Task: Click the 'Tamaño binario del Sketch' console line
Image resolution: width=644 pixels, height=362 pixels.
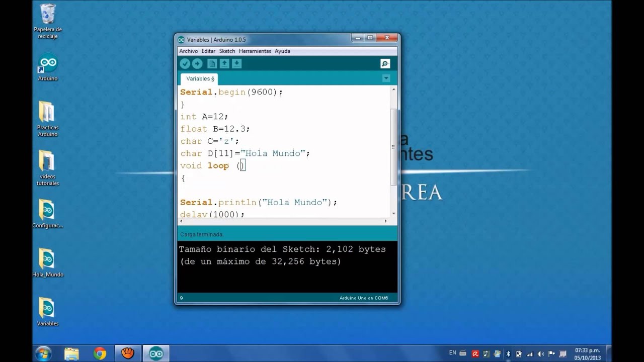Action: click(x=282, y=249)
